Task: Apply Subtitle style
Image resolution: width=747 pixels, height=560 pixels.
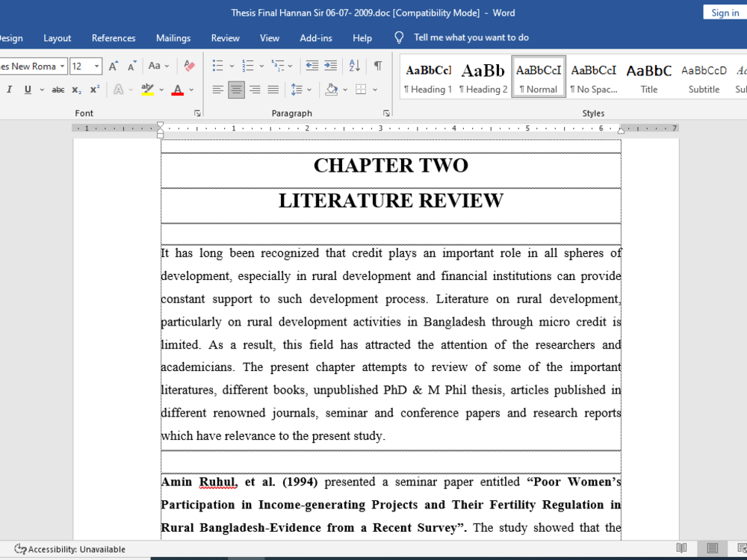Action: (704, 77)
